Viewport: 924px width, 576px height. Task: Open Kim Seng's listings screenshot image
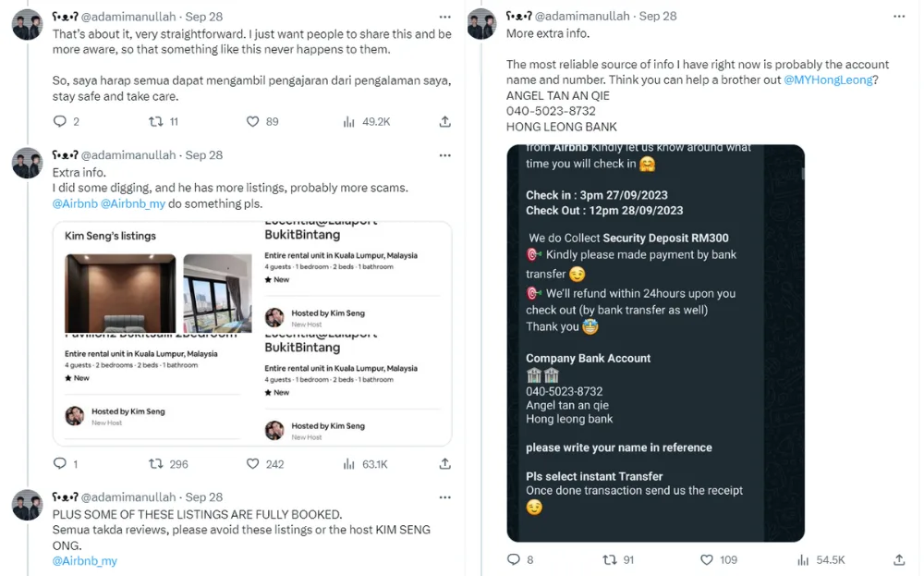click(251, 334)
